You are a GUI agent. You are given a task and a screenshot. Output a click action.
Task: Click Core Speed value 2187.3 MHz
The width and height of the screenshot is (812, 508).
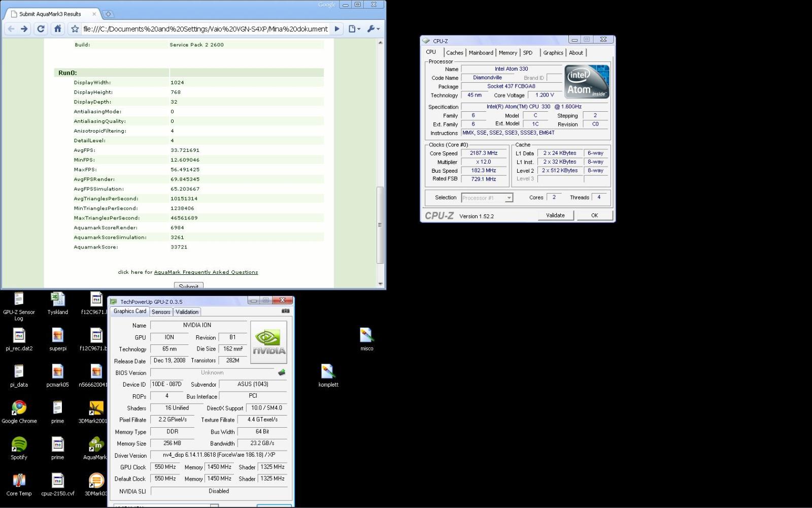(x=484, y=153)
